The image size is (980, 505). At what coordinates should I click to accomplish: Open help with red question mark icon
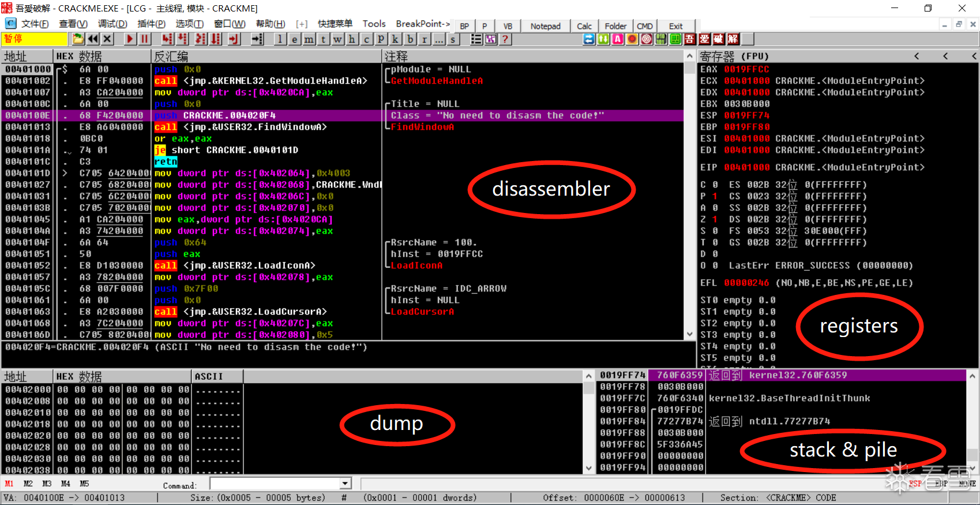505,39
